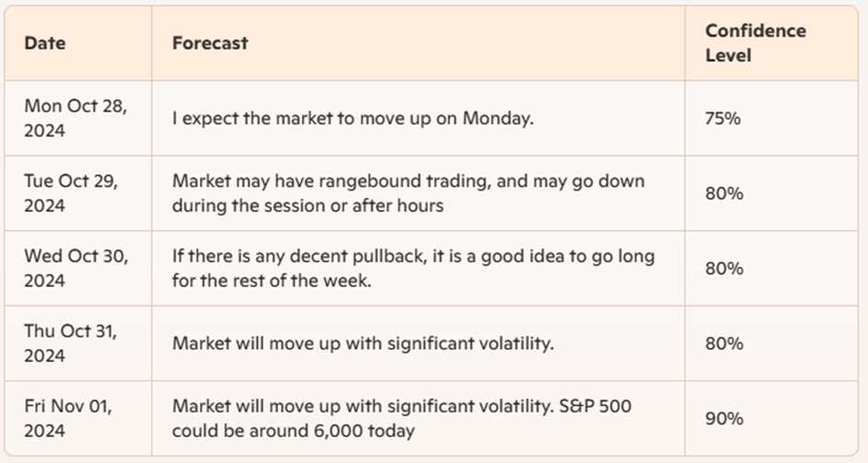
Task: Click the rangebound trading forecast text
Action: (x=408, y=193)
